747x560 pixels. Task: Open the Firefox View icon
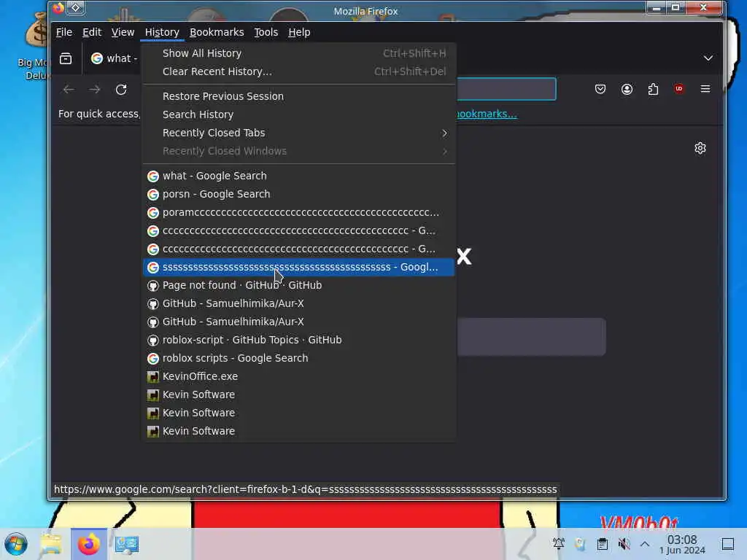coord(66,58)
